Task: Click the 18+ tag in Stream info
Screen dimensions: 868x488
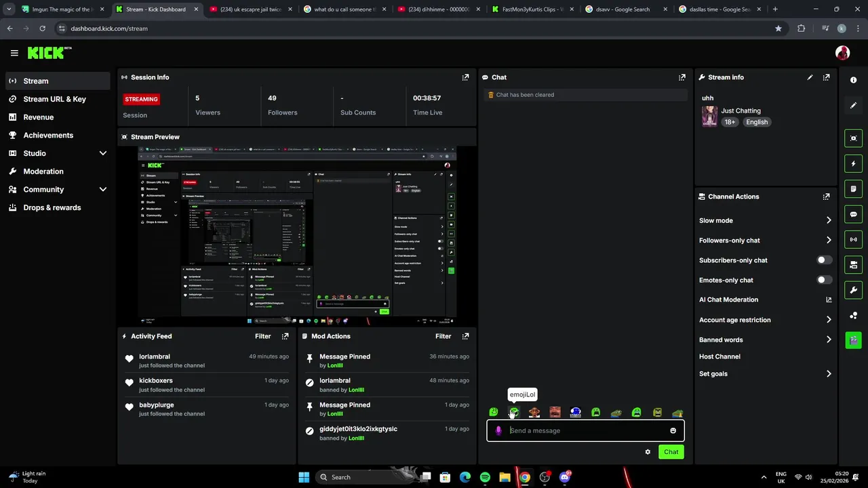Action: click(x=730, y=122)
